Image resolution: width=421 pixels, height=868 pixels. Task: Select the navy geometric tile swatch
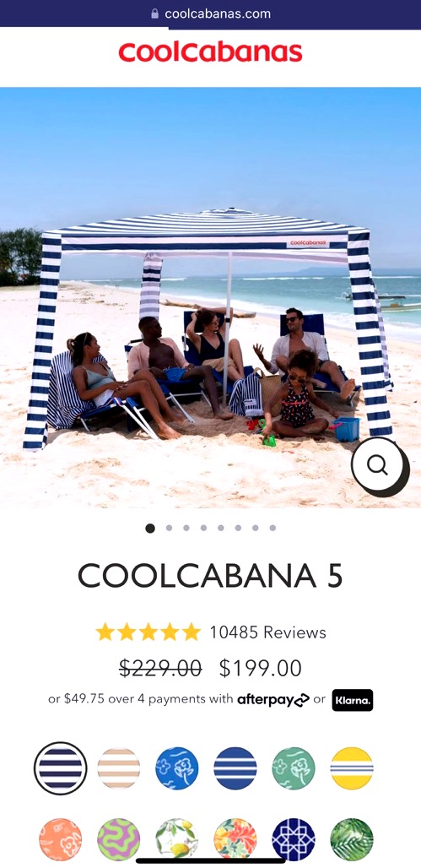tap(294, 840)
